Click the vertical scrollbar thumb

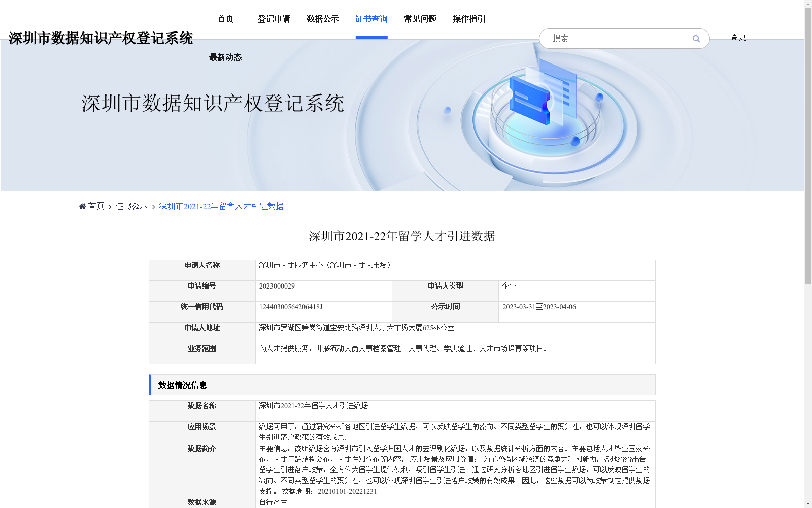pos(808,146)
